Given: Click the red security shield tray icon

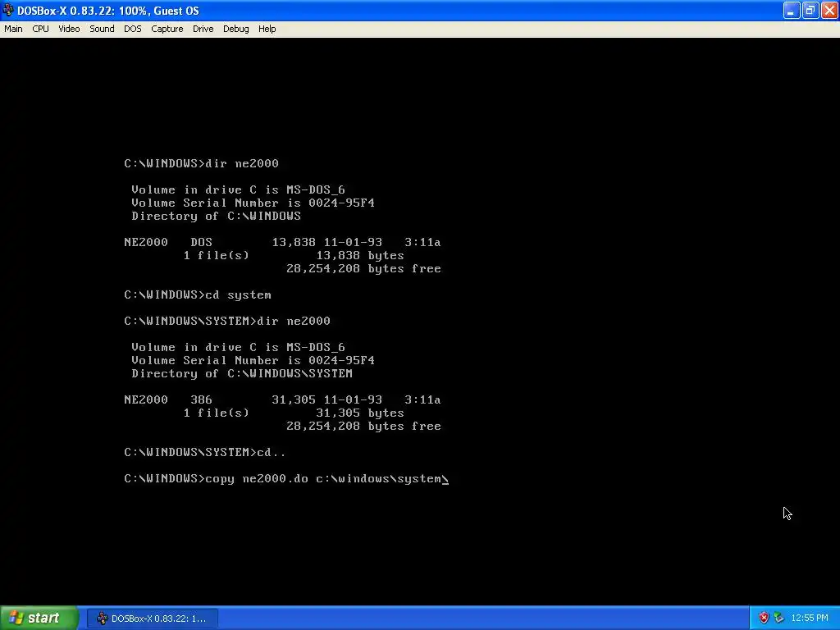Looking at the screenshot, I should [x=764, y=619].
